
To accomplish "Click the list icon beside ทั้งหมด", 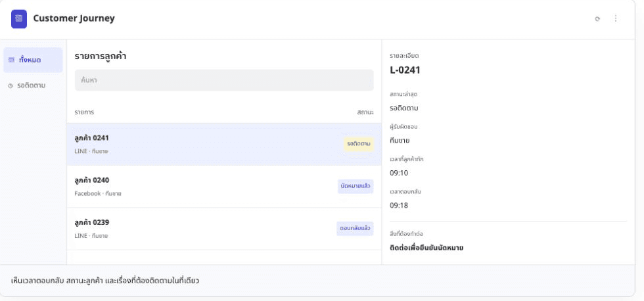I will tap(12, 60).
